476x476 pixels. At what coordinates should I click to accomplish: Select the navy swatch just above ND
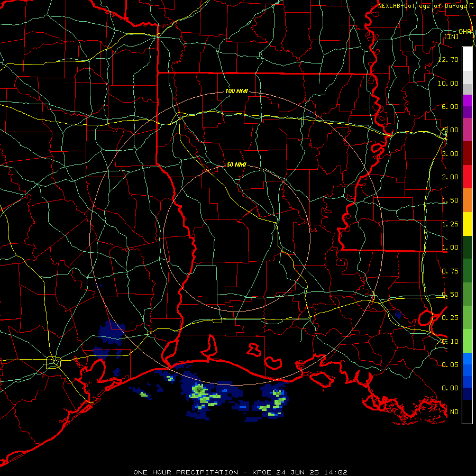point(467,394)
